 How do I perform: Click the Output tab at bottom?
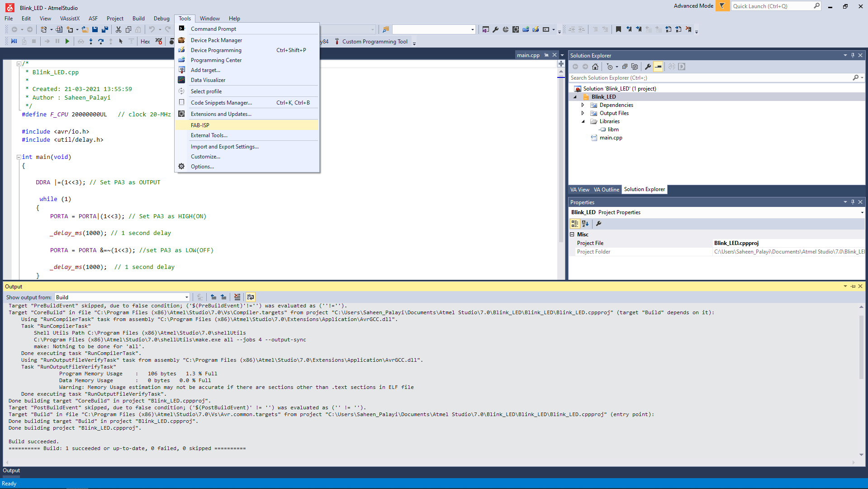click(x=11, y=470)
